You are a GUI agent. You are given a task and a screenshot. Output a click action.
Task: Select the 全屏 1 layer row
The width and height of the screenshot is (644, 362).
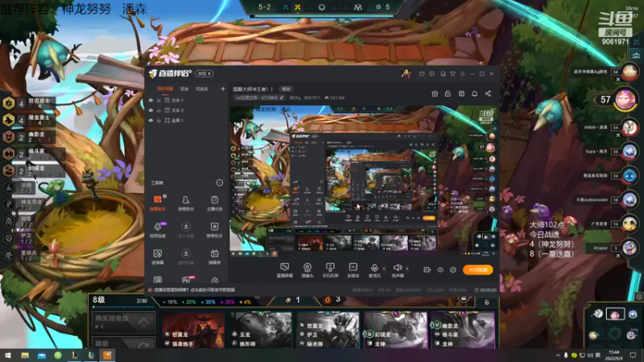[x=187, y=120]
